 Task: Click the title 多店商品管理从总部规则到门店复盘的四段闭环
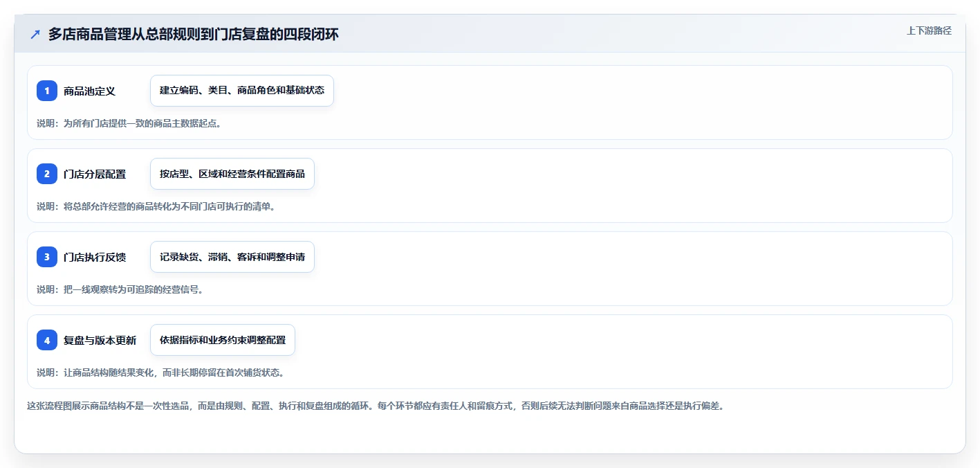[193, 34]
